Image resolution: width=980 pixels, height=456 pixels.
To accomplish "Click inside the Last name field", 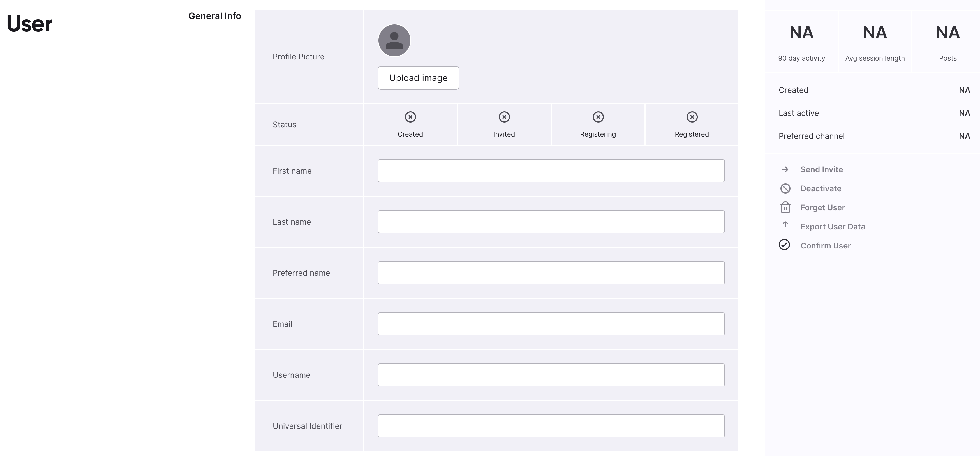I will click(551, 222).
